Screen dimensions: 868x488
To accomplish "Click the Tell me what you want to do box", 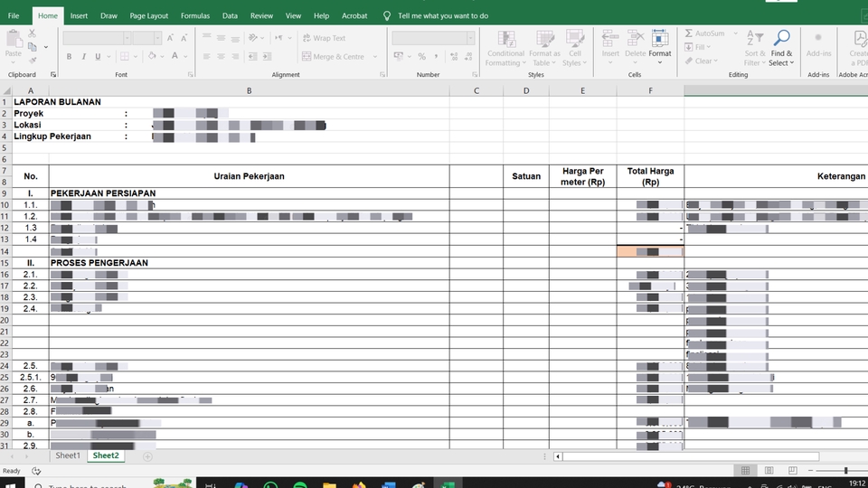I will click(x=441, y=15).
